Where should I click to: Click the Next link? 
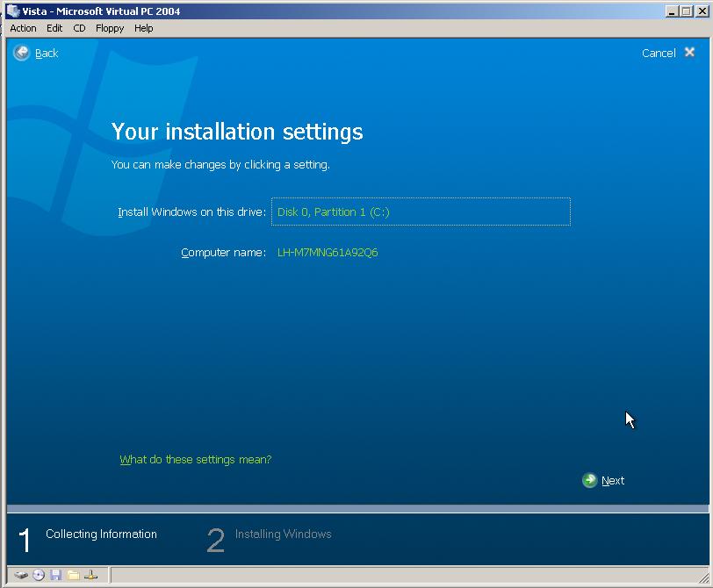pos(613,480)
